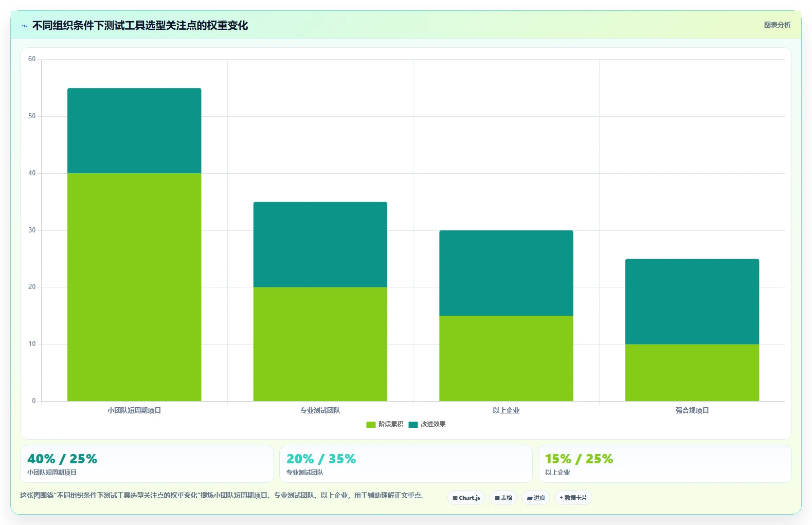Click the teal bar segment for 以上企业

click(506, 273)
